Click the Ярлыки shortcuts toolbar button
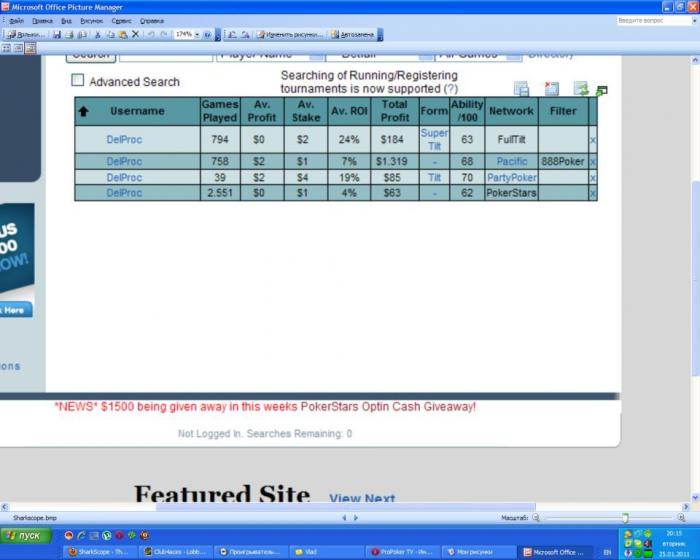The image size is (700, 560). pyautogui.click(x=25, y=34)
